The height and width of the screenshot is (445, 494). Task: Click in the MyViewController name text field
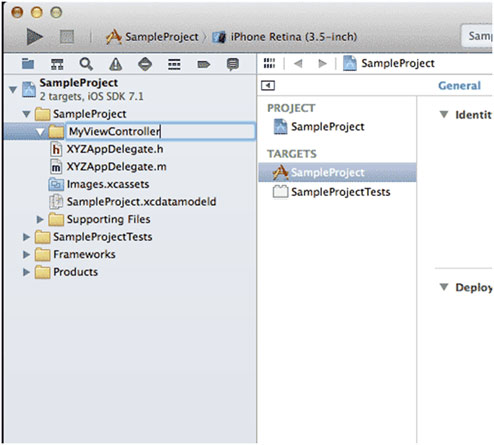[x=161, y=131]
